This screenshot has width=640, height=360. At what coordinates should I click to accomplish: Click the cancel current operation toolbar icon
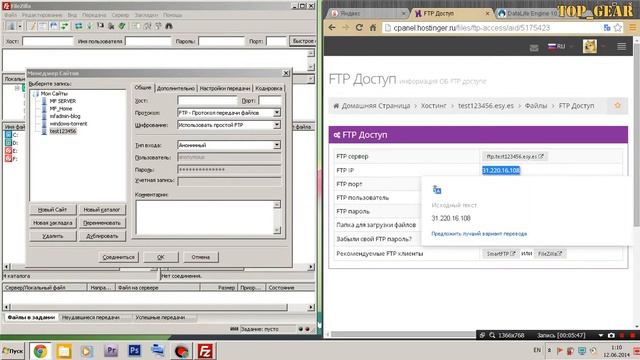click(x=100, y=26)
